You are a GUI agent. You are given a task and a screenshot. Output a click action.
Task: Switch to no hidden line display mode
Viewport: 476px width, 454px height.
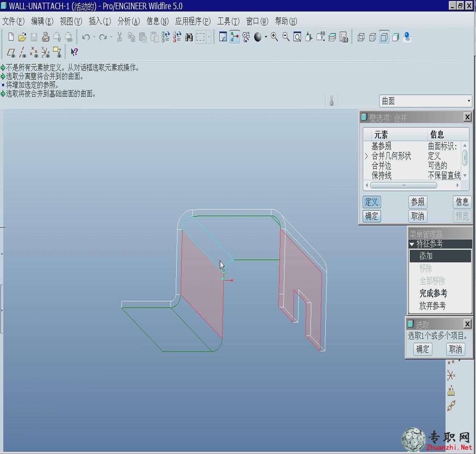[384, 37]
